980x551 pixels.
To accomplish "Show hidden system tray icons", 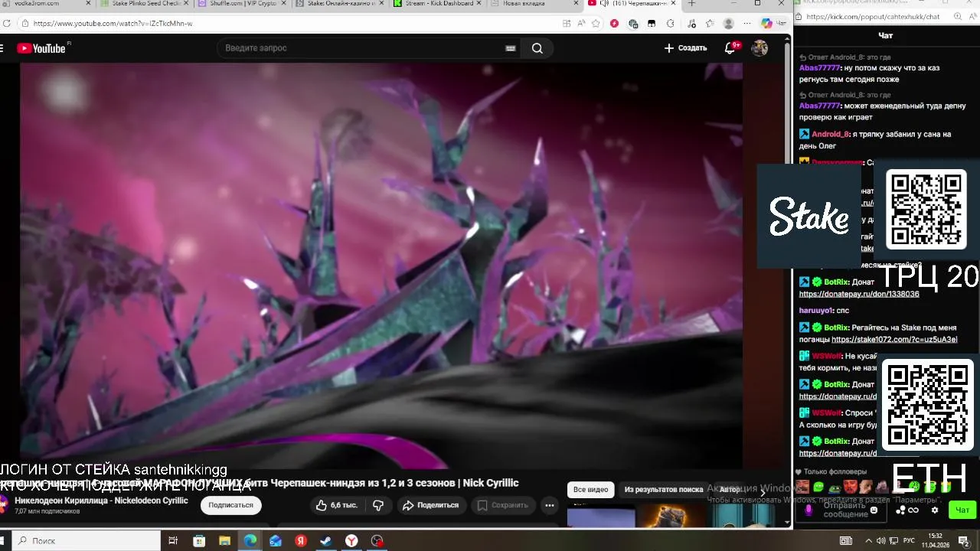I will (x=867, y=540).
